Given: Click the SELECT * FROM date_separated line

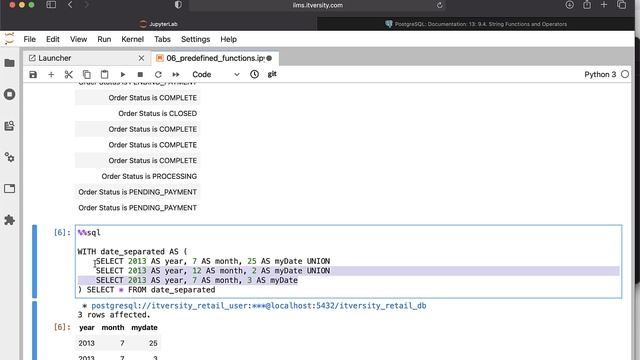Looking at the screenshot, I should [147, 290].
